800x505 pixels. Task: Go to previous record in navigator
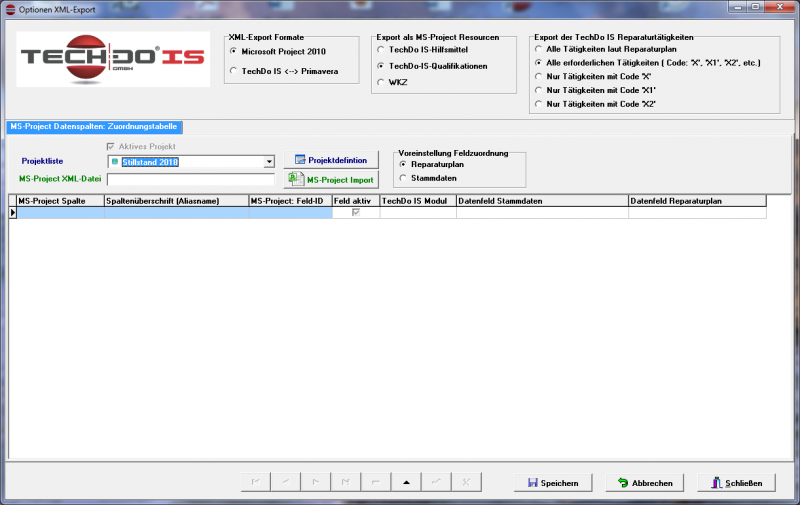(x=286, y=482)
